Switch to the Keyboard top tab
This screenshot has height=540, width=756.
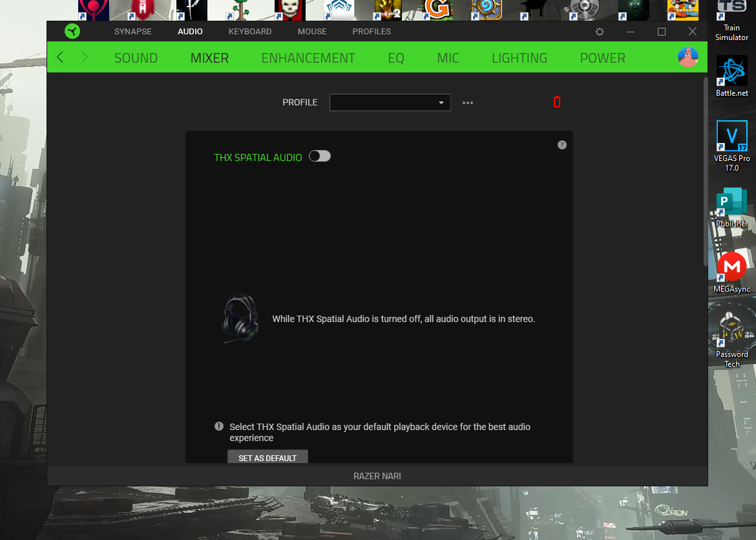(x=250, y=32)
